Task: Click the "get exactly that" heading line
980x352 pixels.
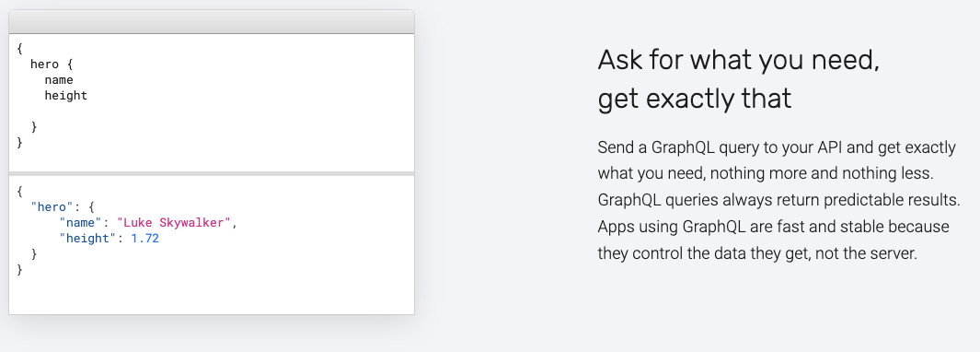Action: [695, 99]
